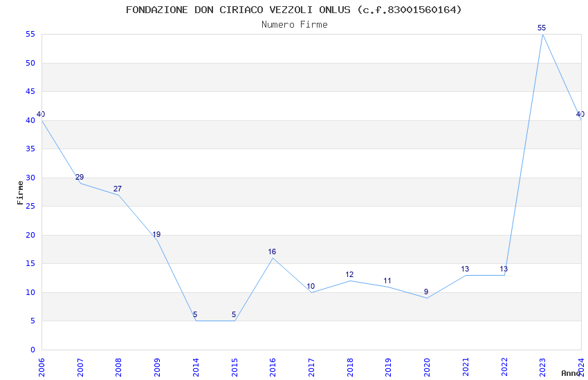Click the y-axis tick value 35
The height and width of the screenshot is (380, 588).
click(30, 149)
